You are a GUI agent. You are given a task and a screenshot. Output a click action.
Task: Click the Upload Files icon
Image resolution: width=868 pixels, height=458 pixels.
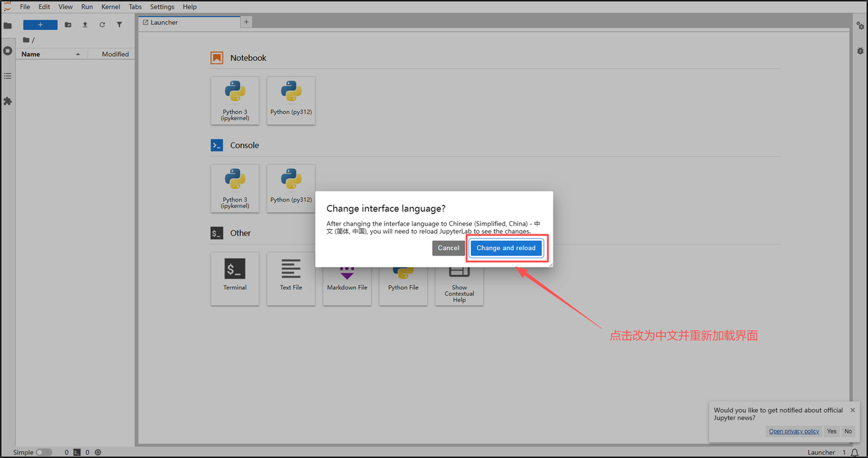[85, 25]
